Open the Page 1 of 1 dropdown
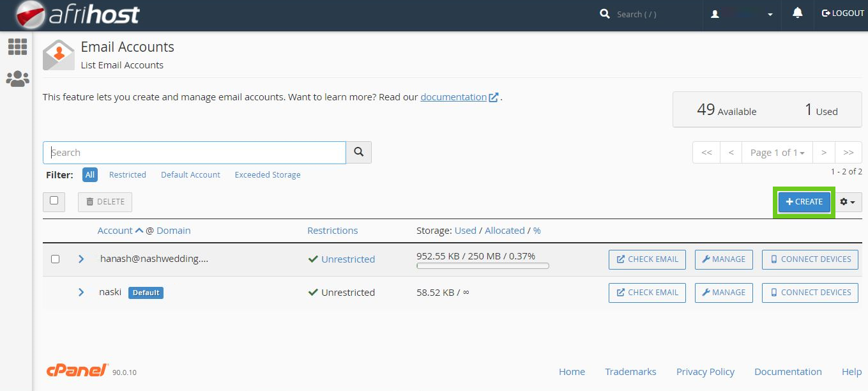Viewport: 868px width, 391px height. coord(777,153)
